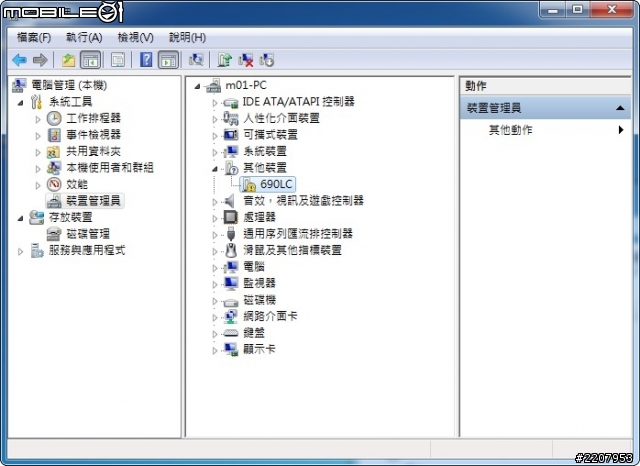The width and height of the screenshot is (640, 466).
Task: Click the Back arrow toolbar icon
Action: 19,60
